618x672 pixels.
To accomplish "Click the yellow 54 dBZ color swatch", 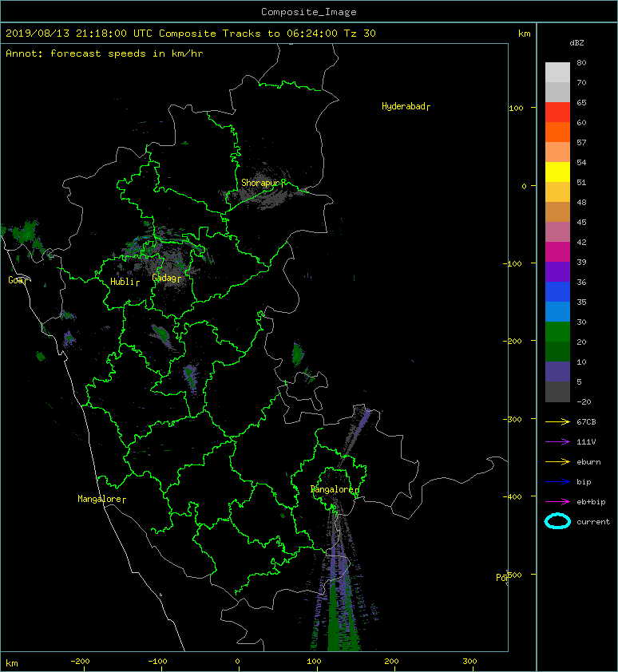I will point(557,172).
